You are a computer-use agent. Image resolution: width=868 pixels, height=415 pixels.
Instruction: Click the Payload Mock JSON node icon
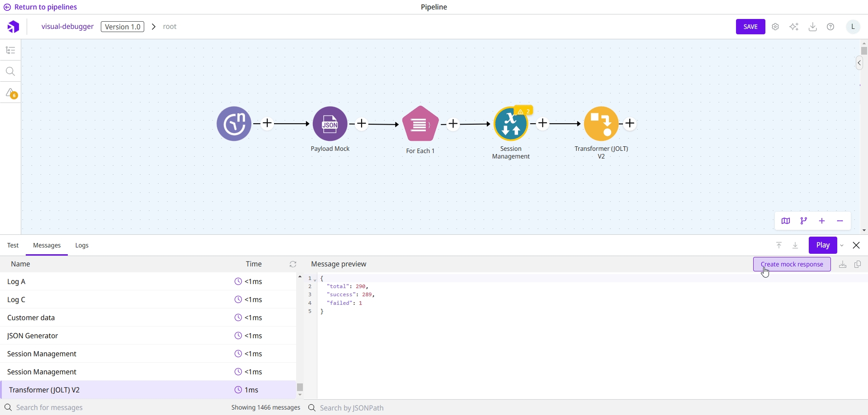click(x=330, y=124)
